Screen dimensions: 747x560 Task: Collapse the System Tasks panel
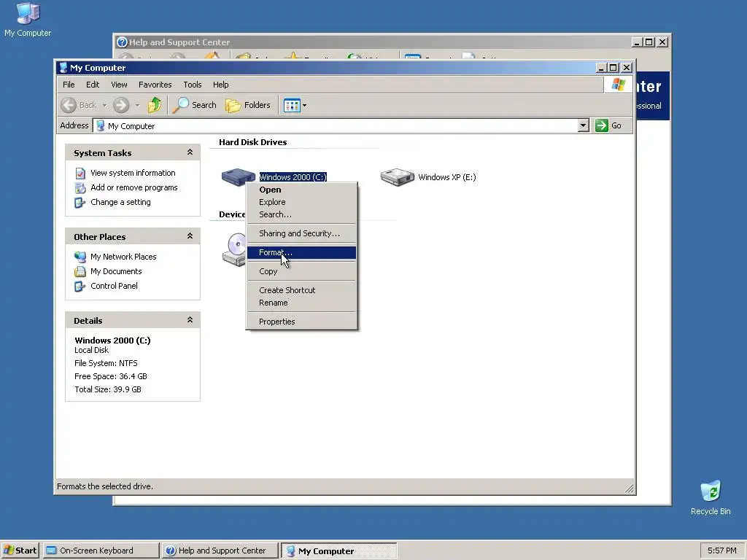[190, 152]
